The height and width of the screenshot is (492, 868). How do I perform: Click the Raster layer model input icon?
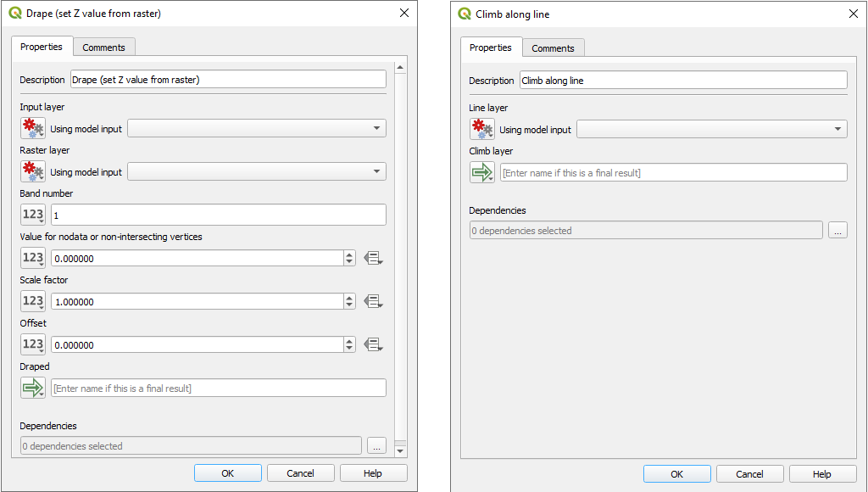tap(33, 172)
